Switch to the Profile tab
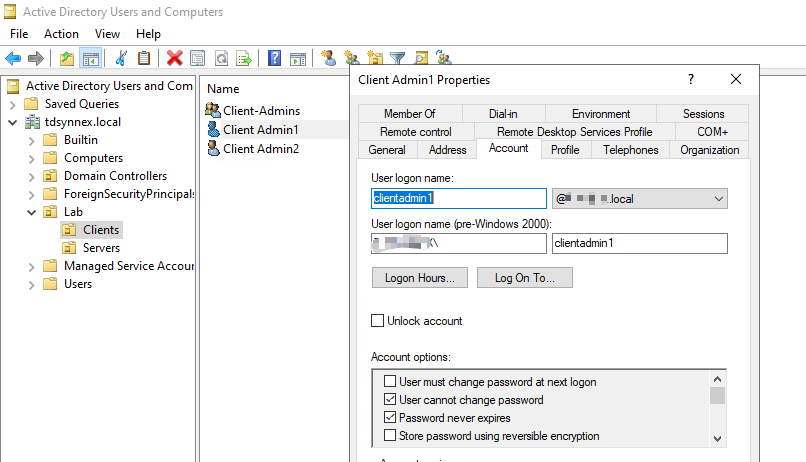 pyautogui.click(x=565, y=150)
